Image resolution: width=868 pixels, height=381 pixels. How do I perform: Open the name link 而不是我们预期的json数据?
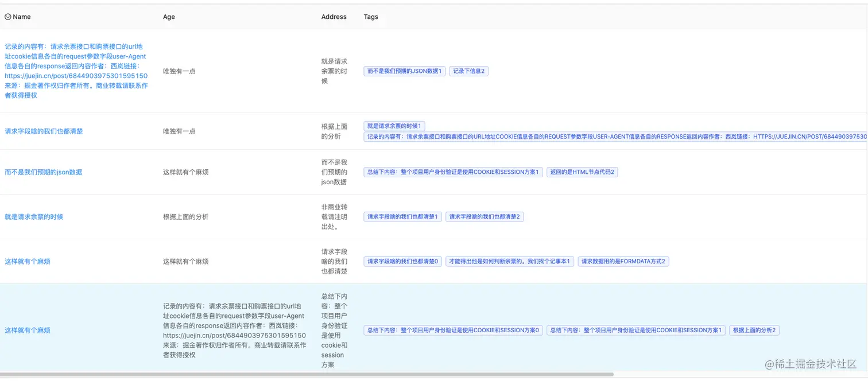point(44,172)
